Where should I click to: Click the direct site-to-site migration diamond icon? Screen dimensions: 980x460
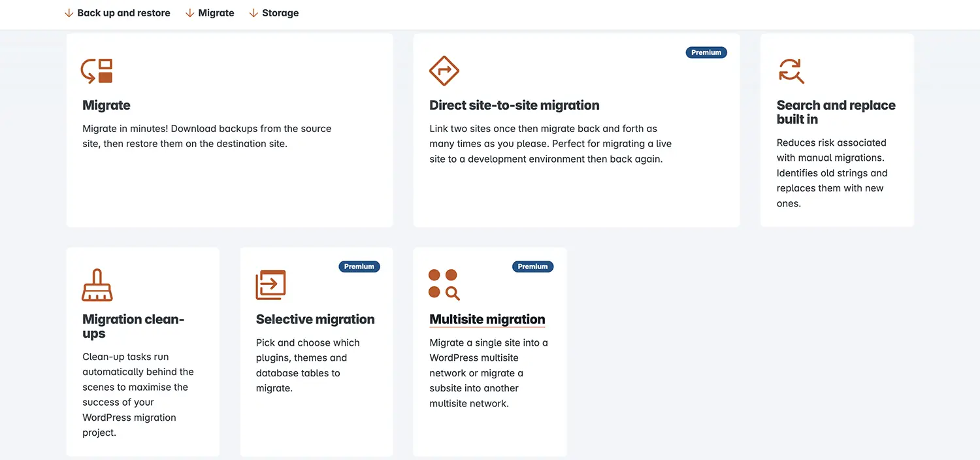[x=444, y=71]
